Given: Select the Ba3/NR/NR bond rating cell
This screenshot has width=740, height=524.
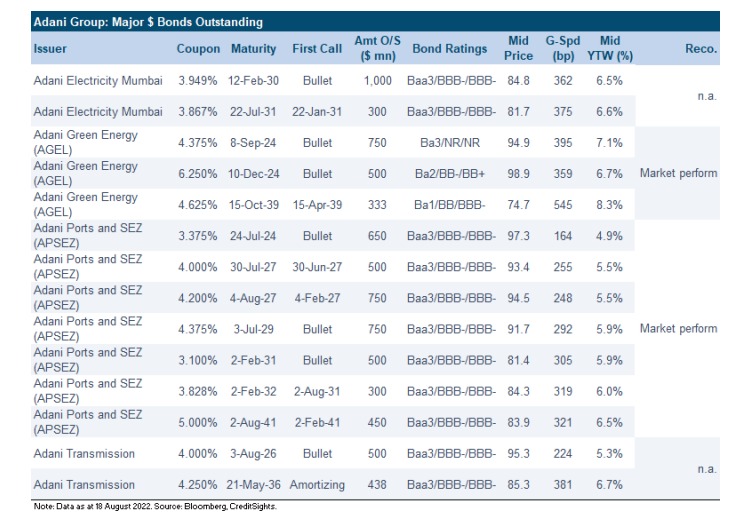Looking at the screenshot, I should coord(450,142).
